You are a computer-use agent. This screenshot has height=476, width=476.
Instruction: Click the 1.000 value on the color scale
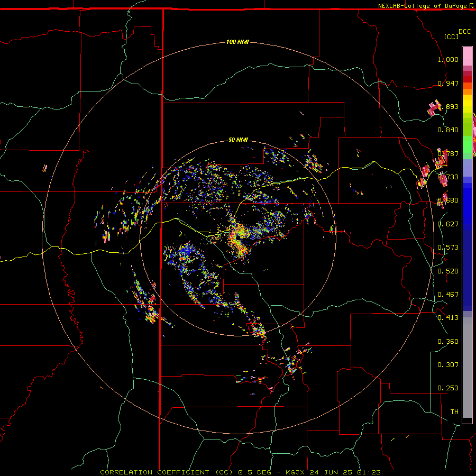click(x=448, y=59)
